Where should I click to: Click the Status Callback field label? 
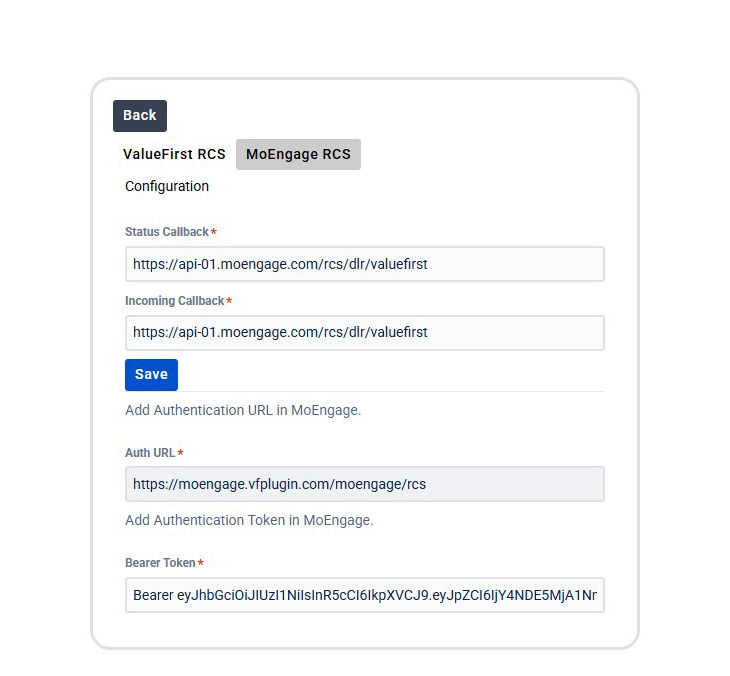pos(167,232)
